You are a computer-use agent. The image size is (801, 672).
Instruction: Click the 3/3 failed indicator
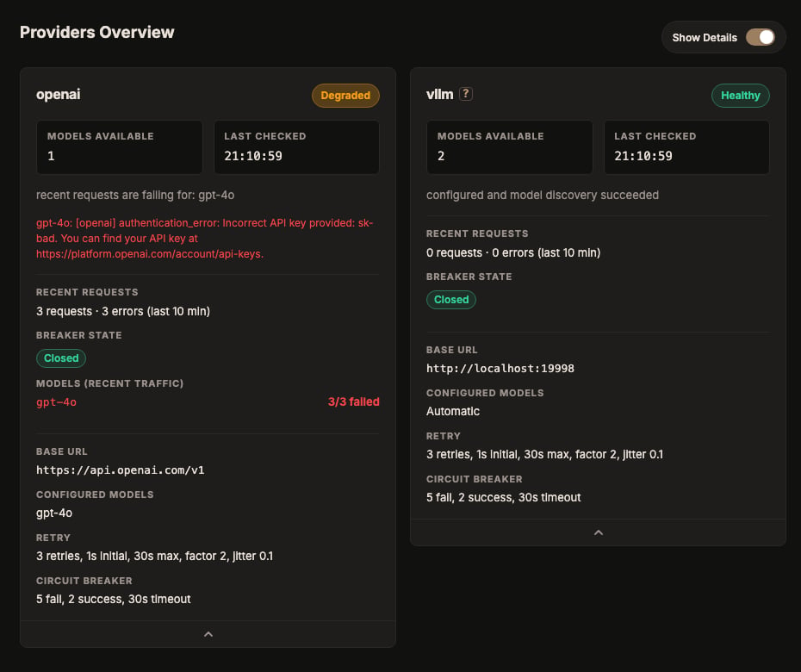point(353,401)
